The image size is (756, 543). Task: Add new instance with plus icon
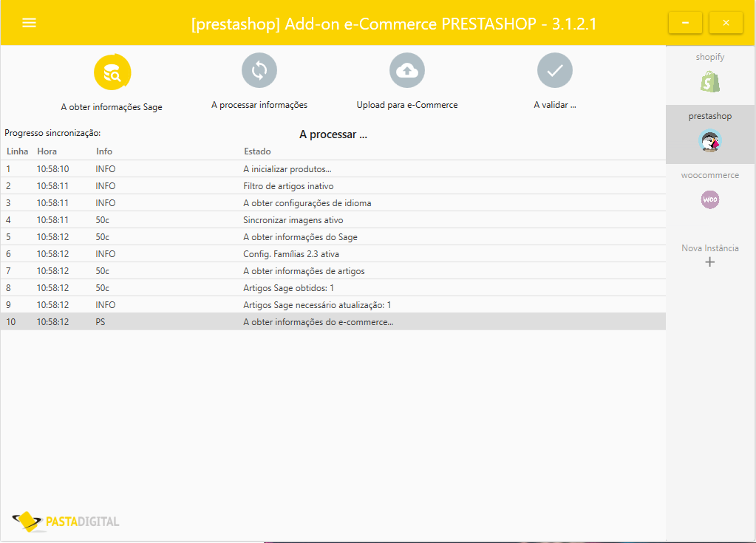click(x=709, y=262)
